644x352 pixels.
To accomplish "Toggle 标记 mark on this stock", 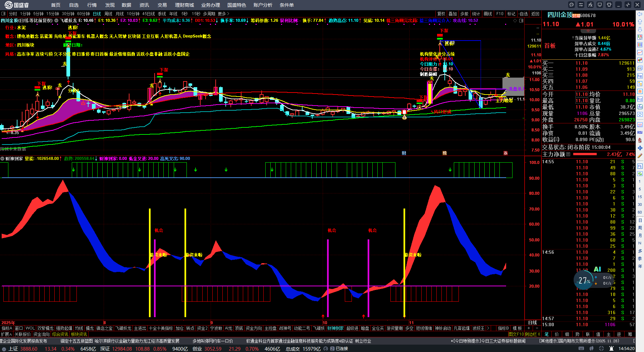I will 511,14.
